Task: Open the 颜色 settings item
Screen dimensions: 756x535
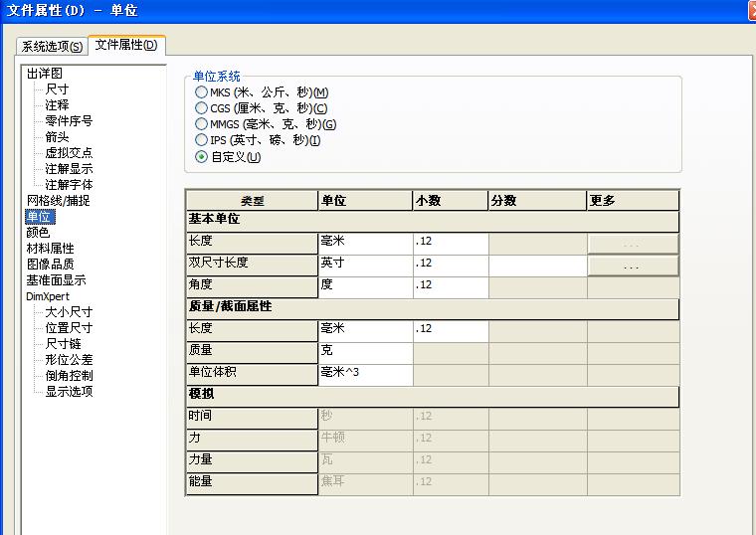Action: (x=38, y=233)
